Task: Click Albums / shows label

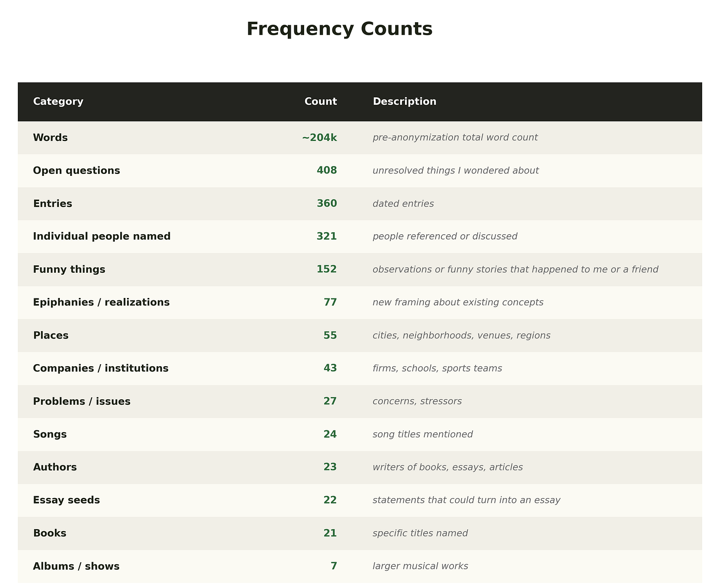Action: 76,566
